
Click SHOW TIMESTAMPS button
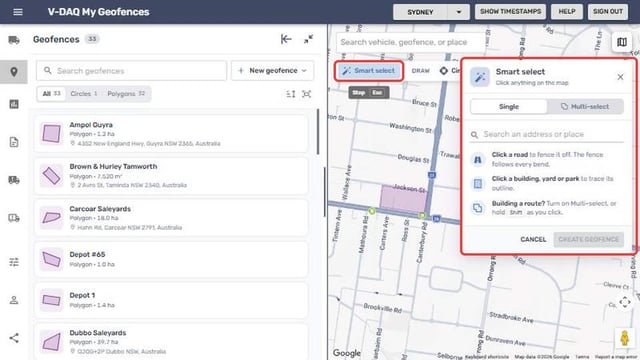[x=510, y=12]
